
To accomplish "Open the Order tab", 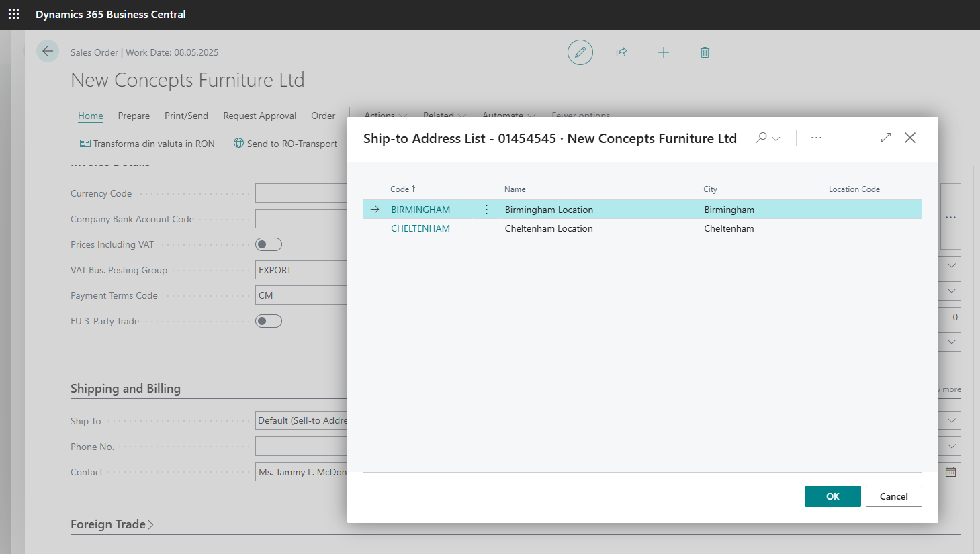I will (x=323, y=116).
